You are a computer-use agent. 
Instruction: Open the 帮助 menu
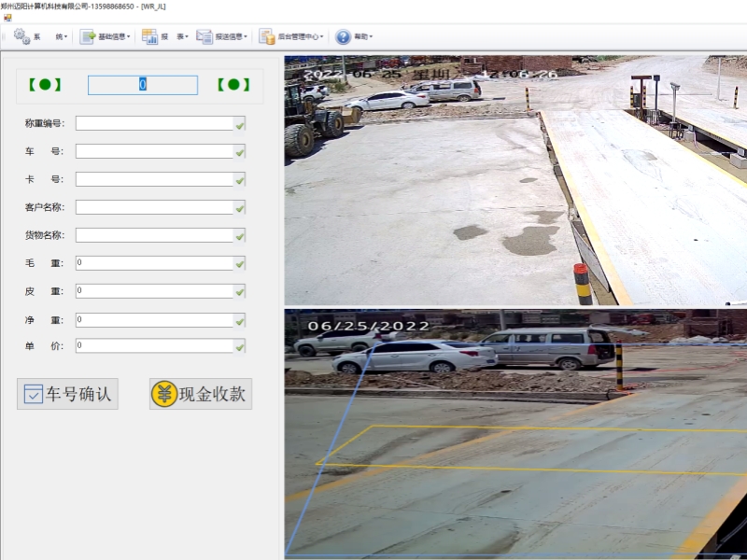click(361, 36)
